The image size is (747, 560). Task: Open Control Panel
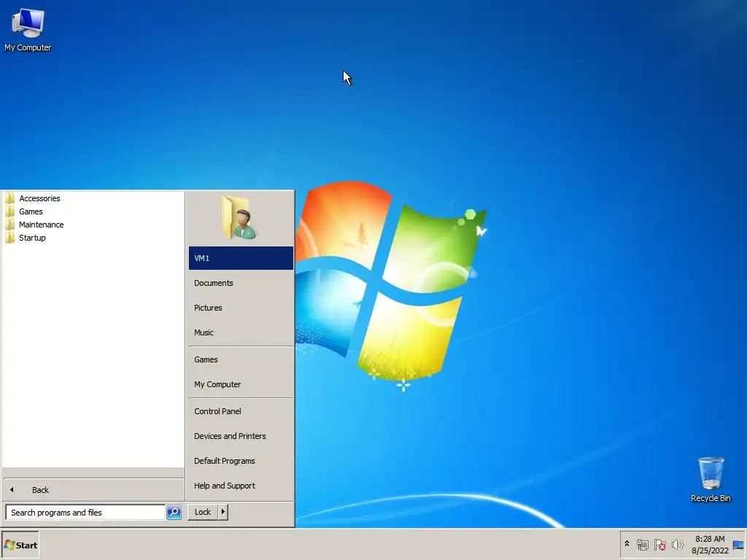pos(241,411)
